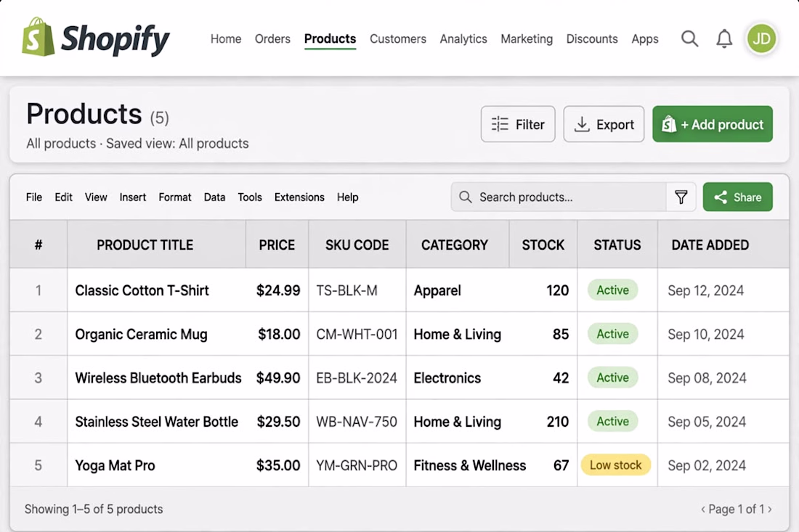This screenshot has height=532, width=799.
Task: Click the Electronics category cell
Action: [447, 377]
